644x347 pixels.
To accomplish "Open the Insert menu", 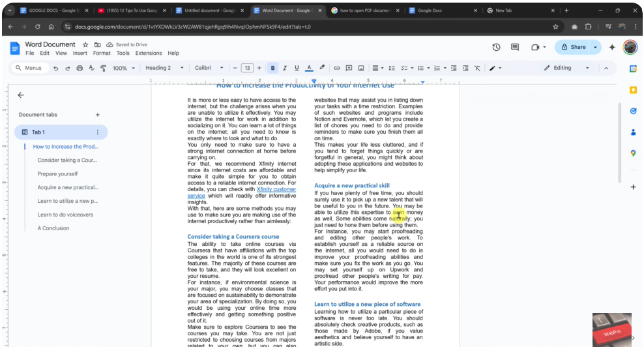I will (x=80, y=53).
